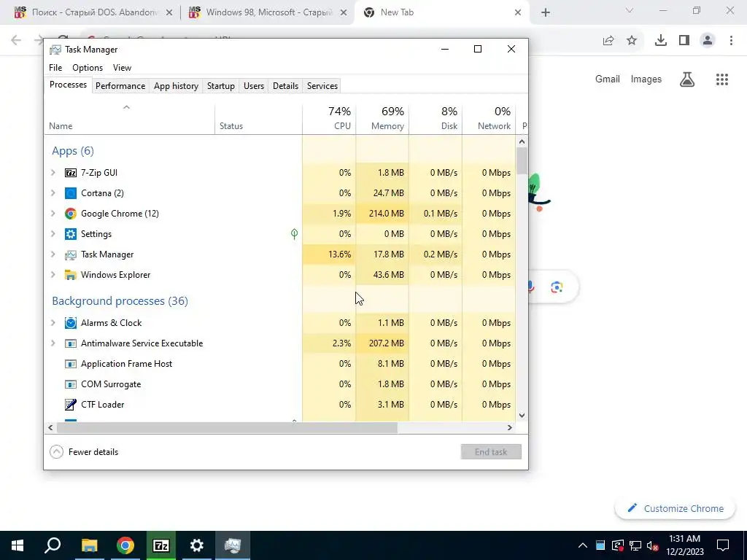Switch to the Details tab
747x560 pixels.
285,86
